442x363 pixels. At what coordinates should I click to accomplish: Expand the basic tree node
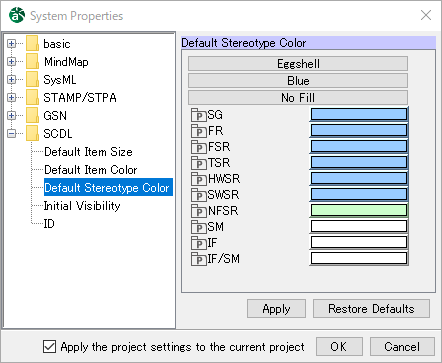coord(11,44)
